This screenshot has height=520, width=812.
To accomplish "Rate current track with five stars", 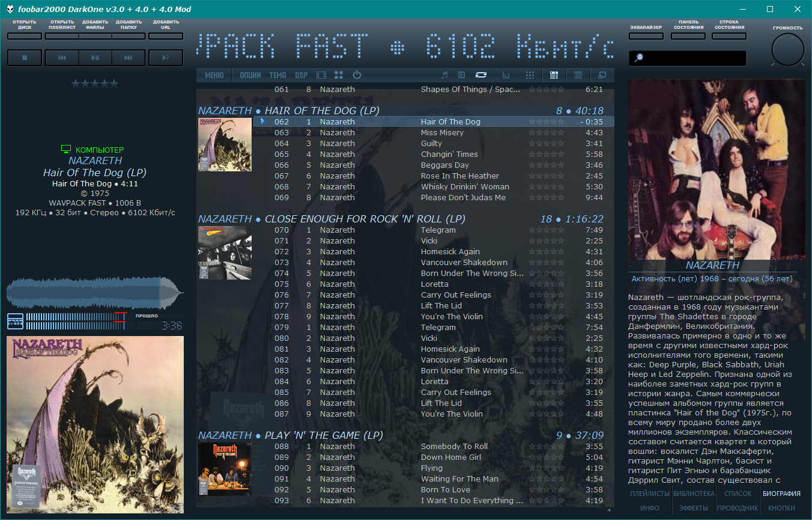I will pyautogui.click(x=114, y=84).
